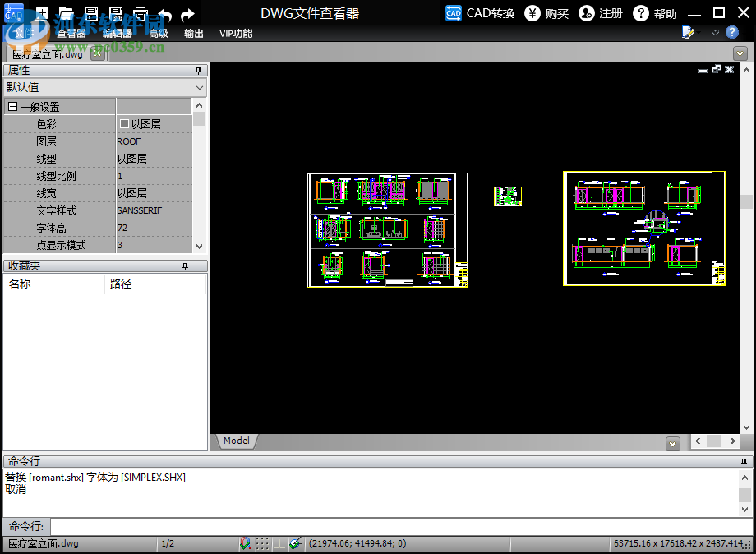Toggle object snap magnet icon in status bar
The height and width of the screenshot is (554, 756).
coord(246,543)
